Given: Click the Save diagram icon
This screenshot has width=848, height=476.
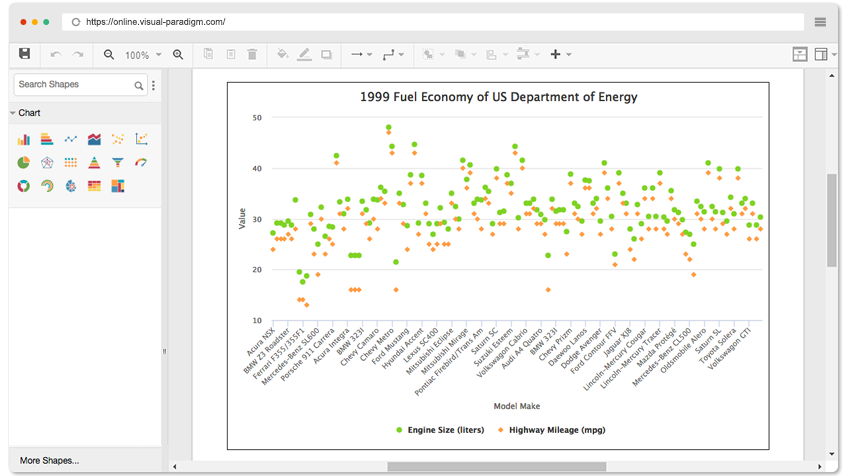Looking at the screenshot, I should pyautogui.click(x=24, y=54).
